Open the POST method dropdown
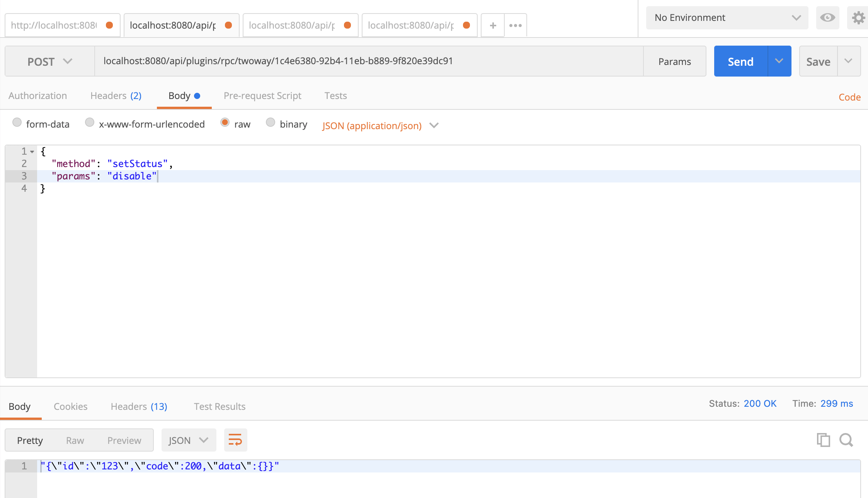Viewport: 868px width, 498px height. click(49, 61)
